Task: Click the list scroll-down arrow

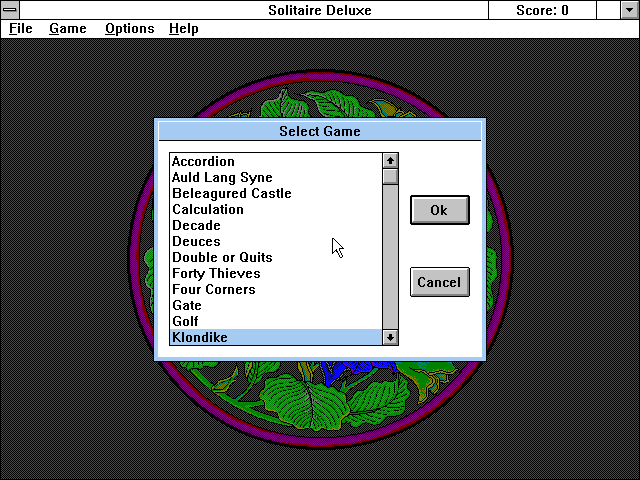Action: 391,338
